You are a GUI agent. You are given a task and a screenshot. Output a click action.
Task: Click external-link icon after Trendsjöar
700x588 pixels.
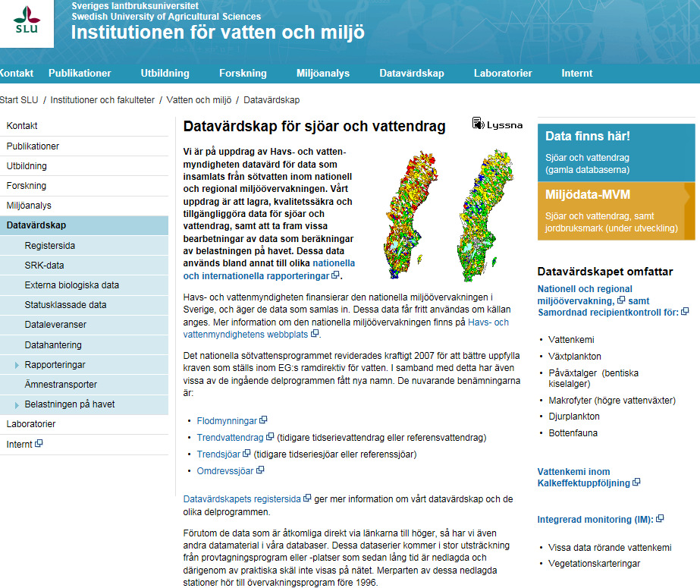click(x=246, y=453)
